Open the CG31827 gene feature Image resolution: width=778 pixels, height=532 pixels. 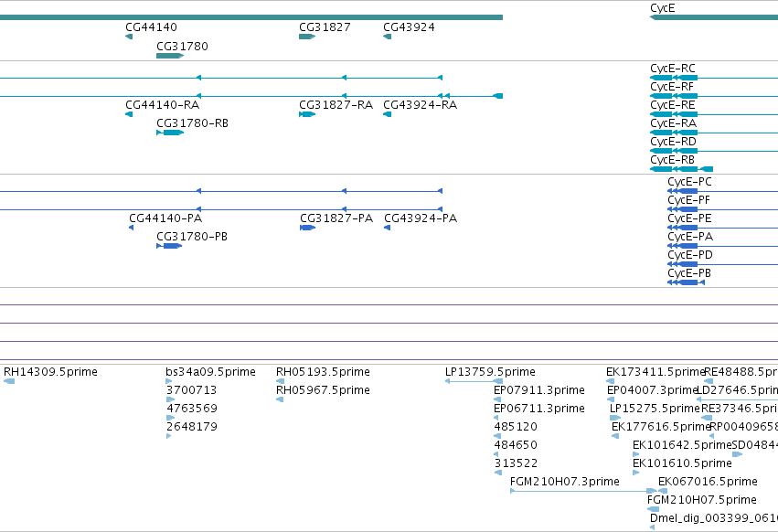point(307,37)
